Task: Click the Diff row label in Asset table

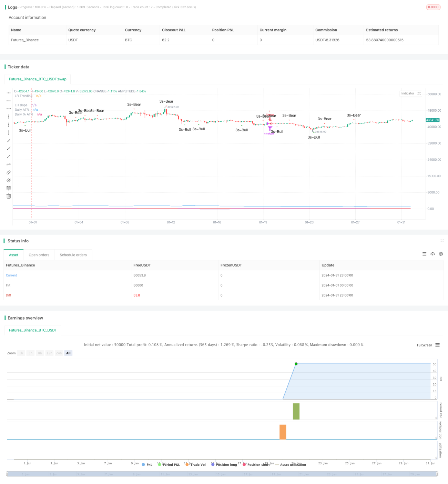Action: [8, 295]
